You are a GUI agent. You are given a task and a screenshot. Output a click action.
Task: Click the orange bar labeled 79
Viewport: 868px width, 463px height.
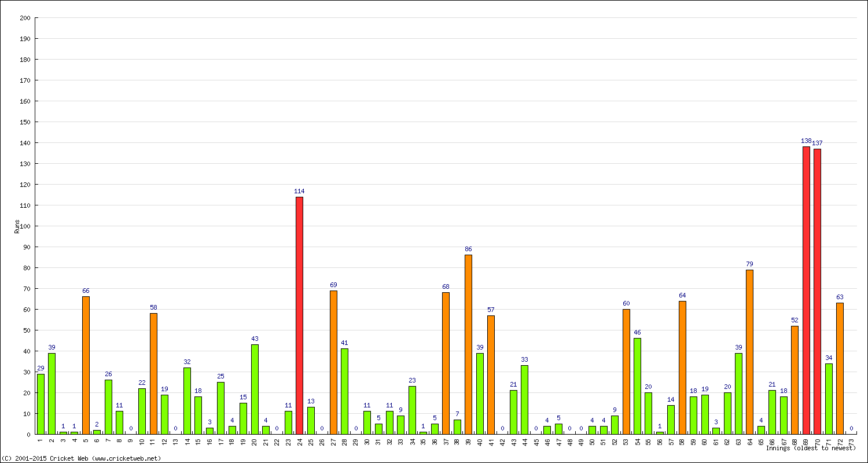coord(749,352)
